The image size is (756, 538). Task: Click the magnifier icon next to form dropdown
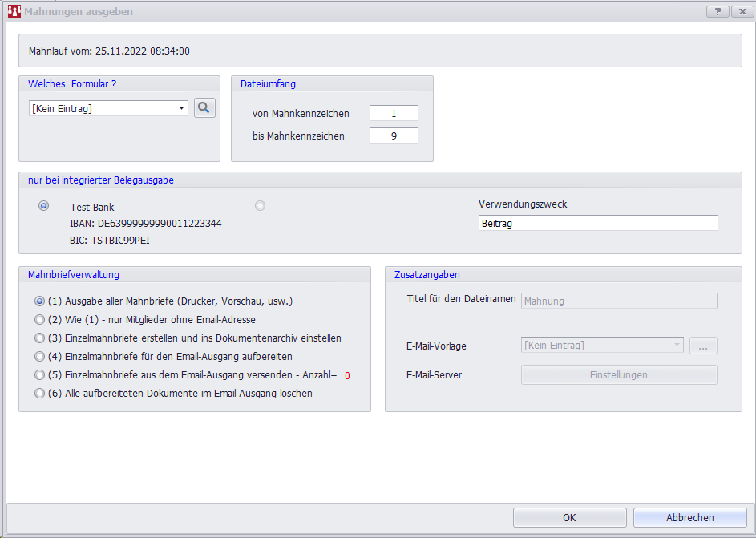[204, 107]
